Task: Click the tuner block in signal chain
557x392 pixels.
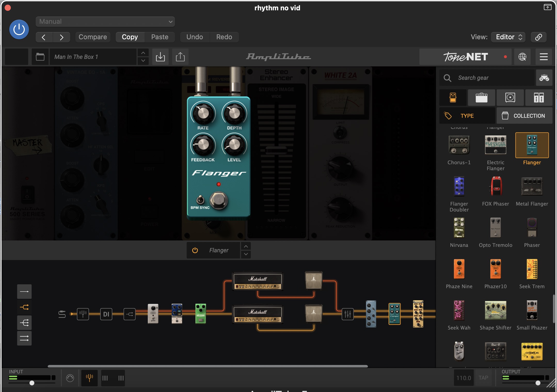Action: pos(83,314)
